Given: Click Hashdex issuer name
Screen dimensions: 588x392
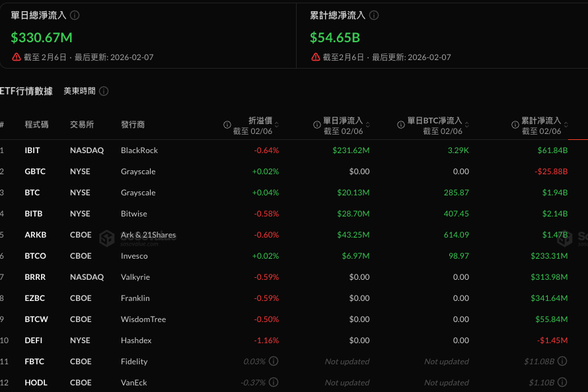Looking at the screenshot, I should (x=136, y=341).
